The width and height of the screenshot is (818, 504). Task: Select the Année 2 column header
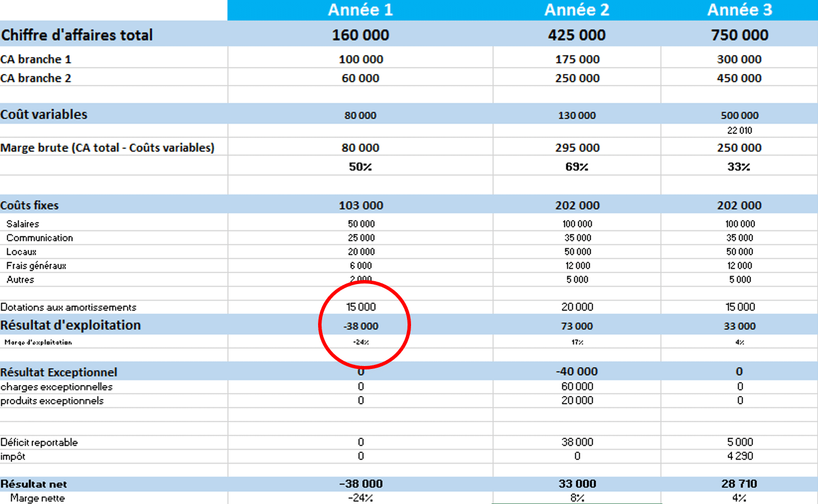click(577, 10)
